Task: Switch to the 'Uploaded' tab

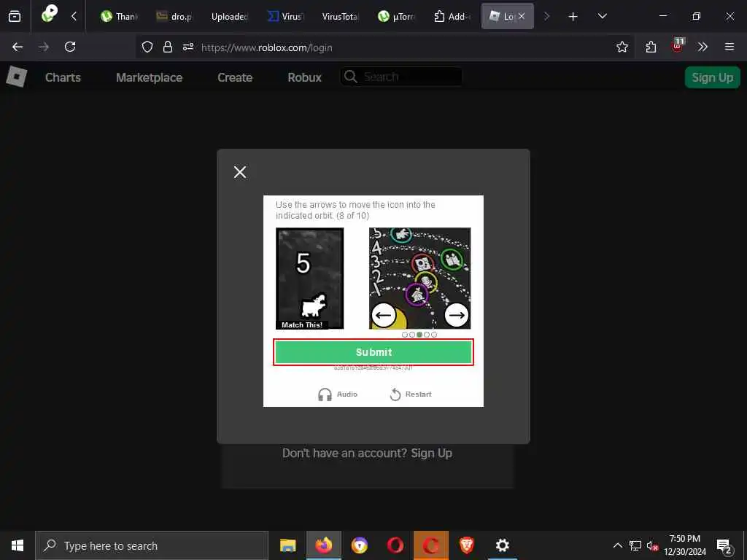Action: 229,16
